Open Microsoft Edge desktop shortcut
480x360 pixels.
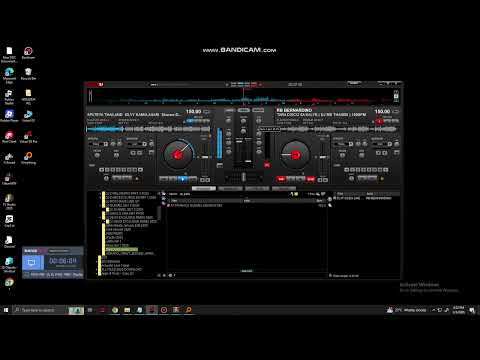[x=9, y=75]
